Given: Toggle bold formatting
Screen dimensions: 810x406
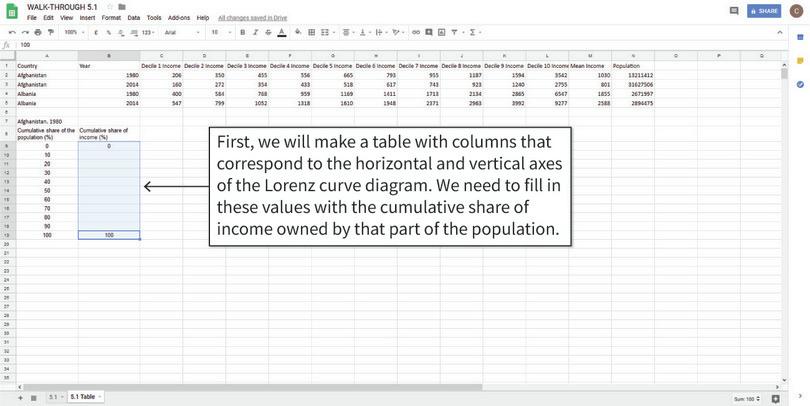Looking at the screenshot, I should (243, 32).
